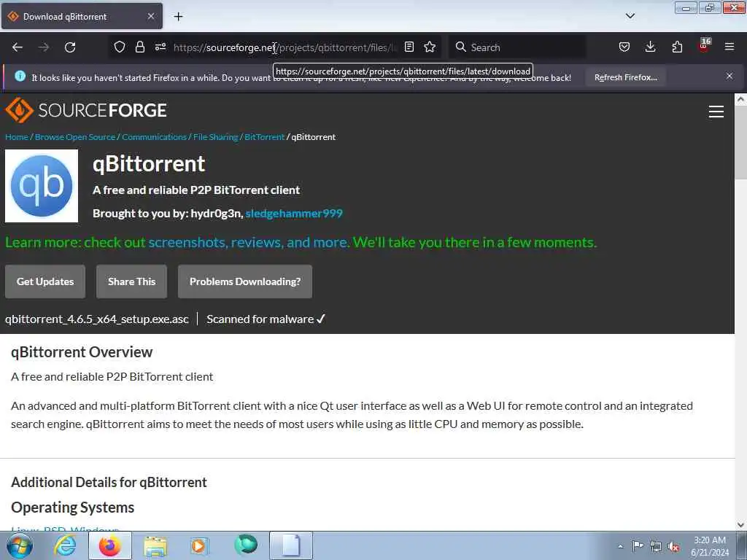Open the File Sharing breadcrumb link
Screen dimensions: 747x560
pos(215,137)
